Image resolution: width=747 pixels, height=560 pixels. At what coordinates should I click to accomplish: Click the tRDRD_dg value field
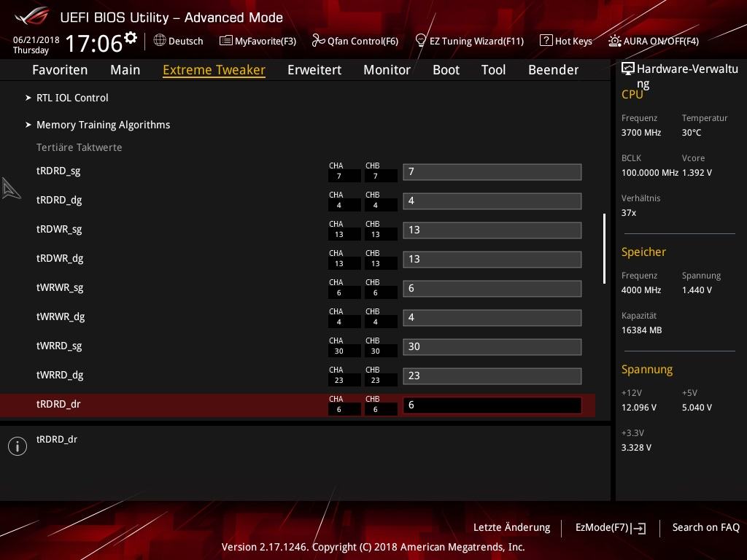tap(492, 201)
